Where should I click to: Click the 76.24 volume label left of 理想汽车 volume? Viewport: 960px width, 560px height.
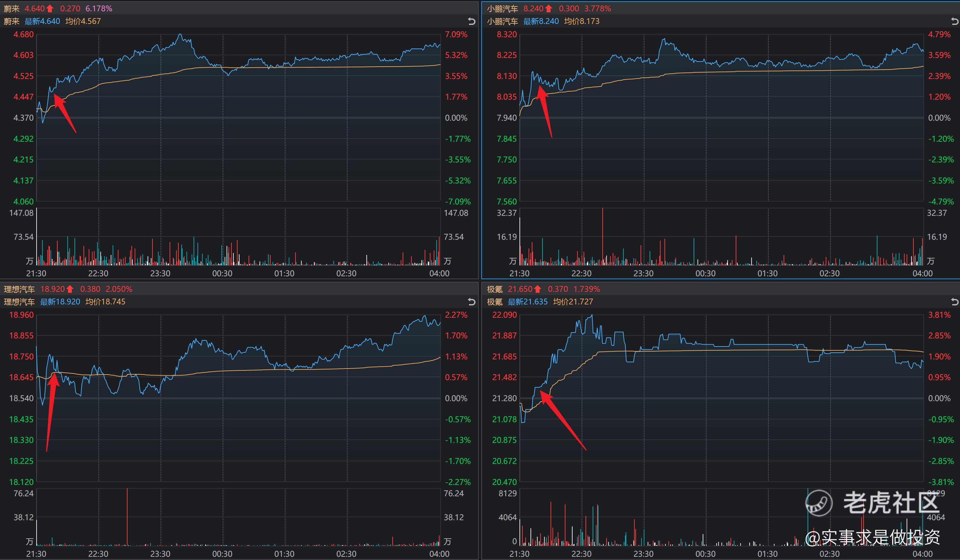[23, 493]
